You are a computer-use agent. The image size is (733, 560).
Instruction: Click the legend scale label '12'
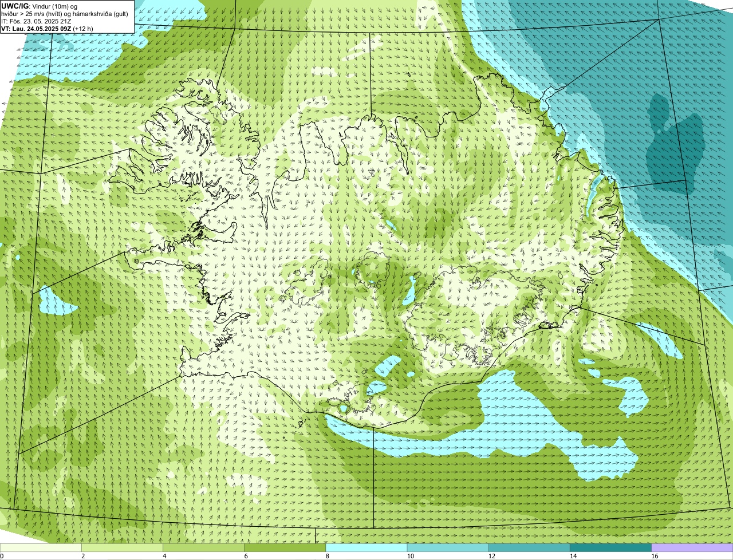tap(492, 556)
